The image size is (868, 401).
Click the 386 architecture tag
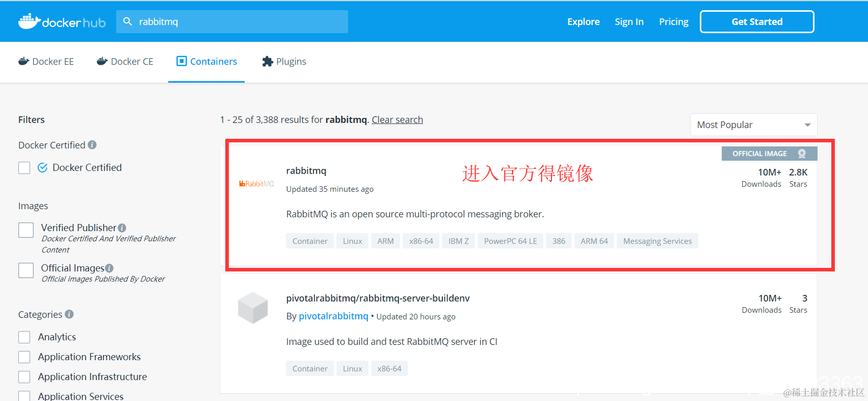(559, 241)
